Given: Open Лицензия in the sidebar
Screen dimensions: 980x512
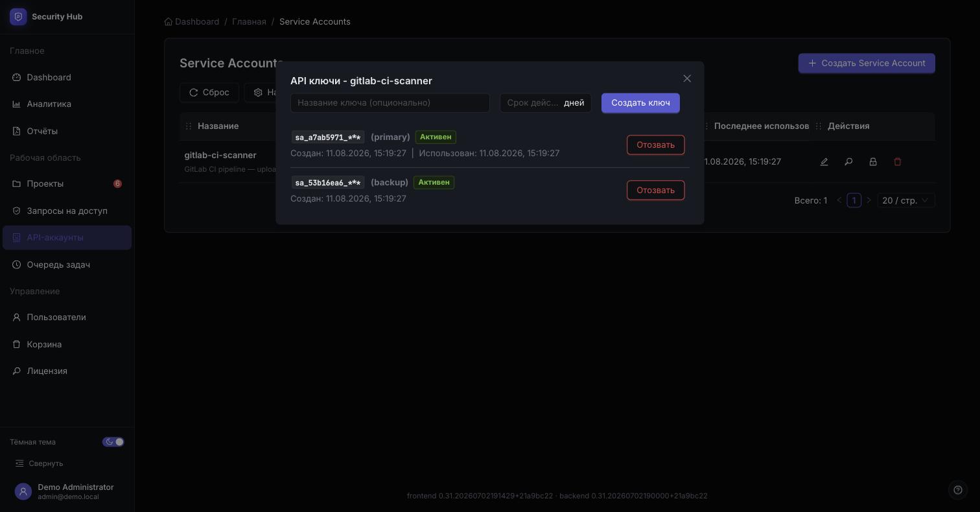Looking at the screenshot, I should click(x=67, y=371).
